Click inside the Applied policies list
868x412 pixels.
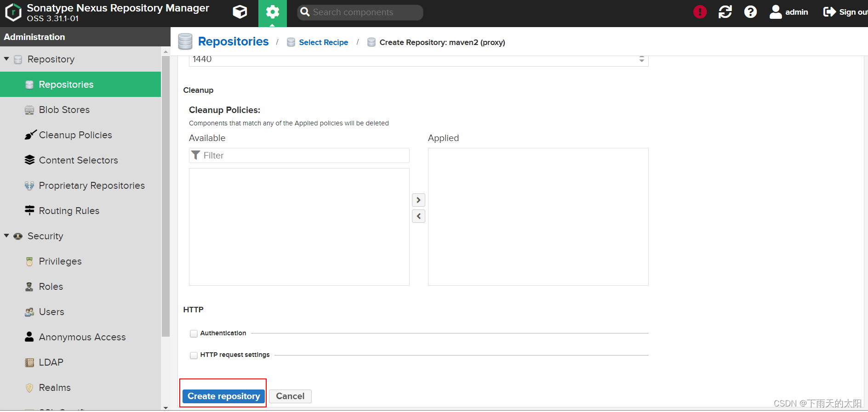click(538, 216)
